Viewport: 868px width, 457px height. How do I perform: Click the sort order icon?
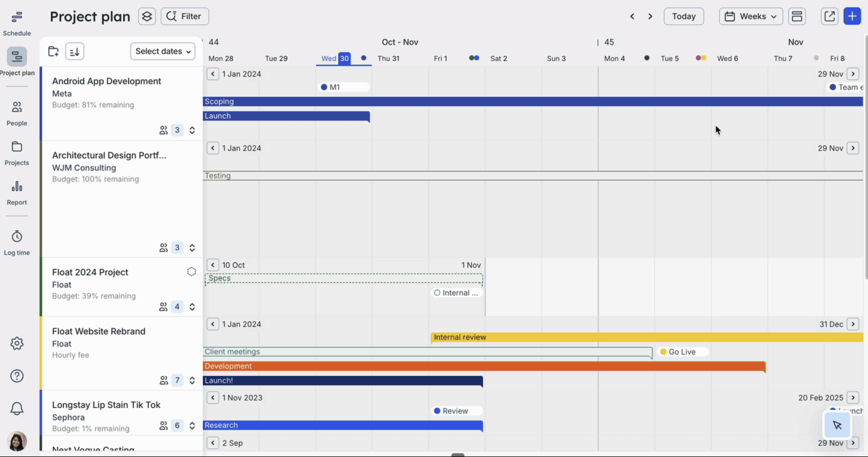tap(75, 52)
